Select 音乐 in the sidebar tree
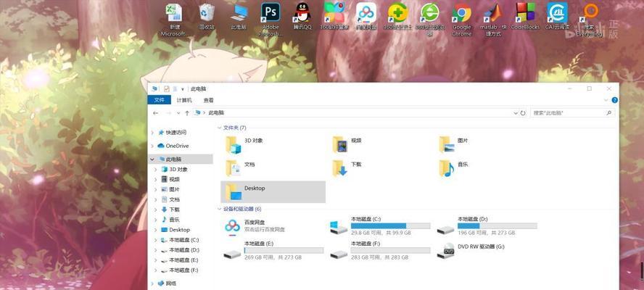644x290 pixels. click(175, 220)
